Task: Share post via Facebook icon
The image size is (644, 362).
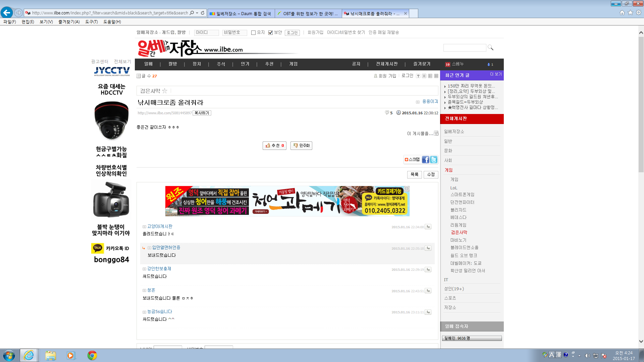Action: [425, 160]
